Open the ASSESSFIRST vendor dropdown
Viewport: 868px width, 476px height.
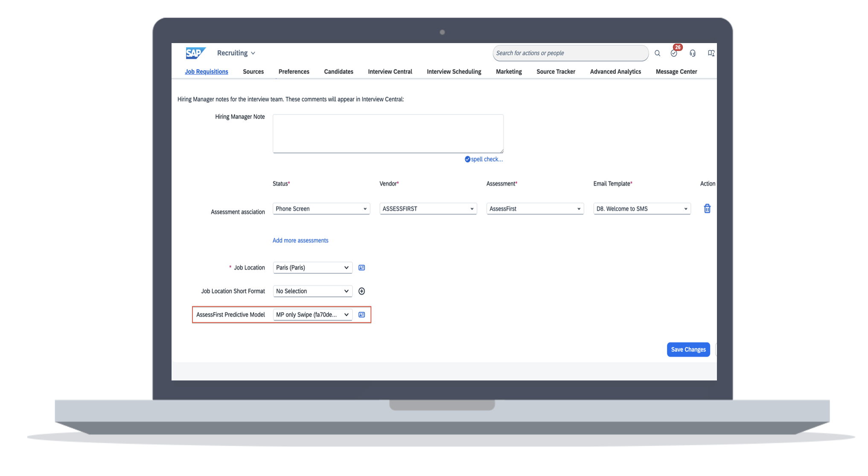(x=428, y=209)
